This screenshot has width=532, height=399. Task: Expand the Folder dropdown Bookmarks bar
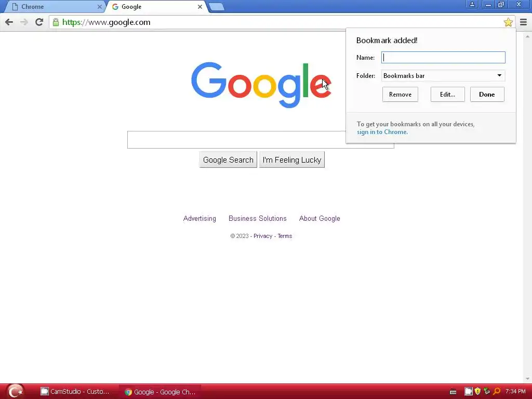[x=443, y=76]
